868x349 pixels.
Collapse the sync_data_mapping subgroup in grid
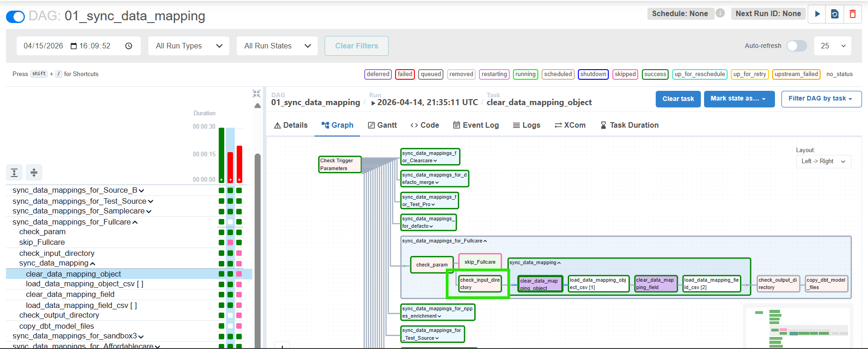click(x=57, y=263)
